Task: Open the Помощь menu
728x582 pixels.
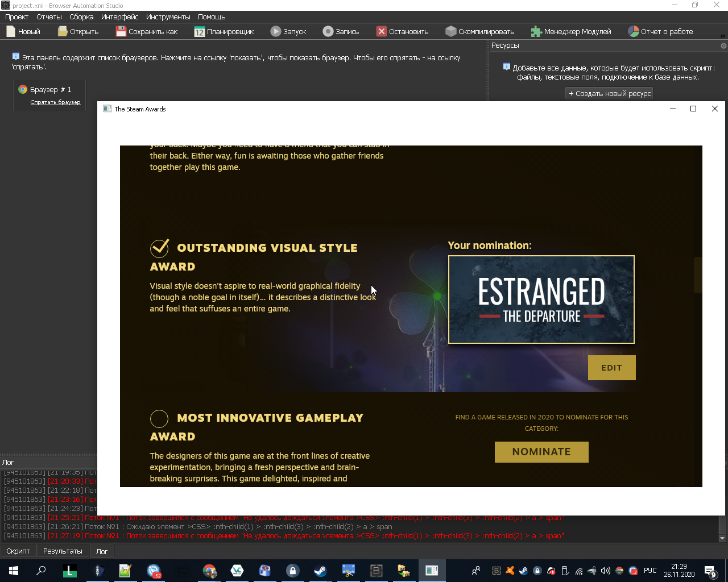Action: 212,16
